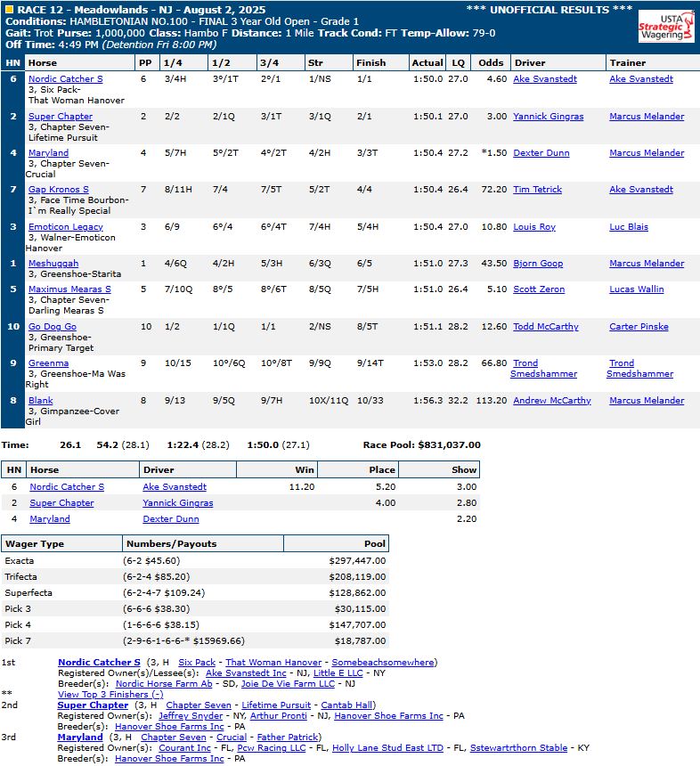Click the yellow square icon beside RACE 12

click(10, 10)
